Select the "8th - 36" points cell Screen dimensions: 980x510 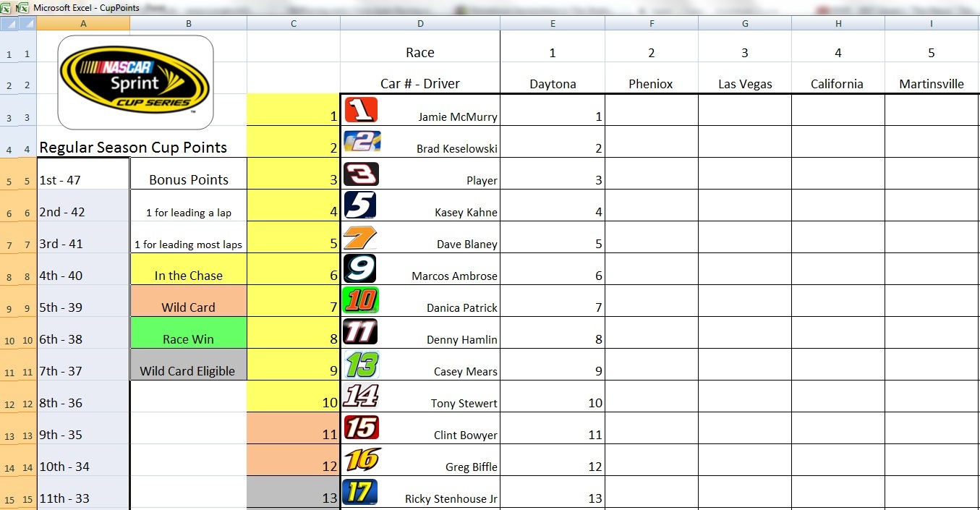tap(84, 396)
